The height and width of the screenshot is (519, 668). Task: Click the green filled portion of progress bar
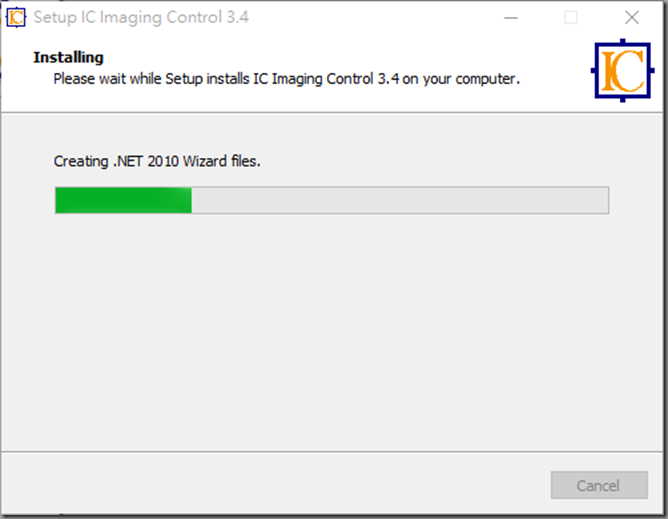(x=124, y=200)
